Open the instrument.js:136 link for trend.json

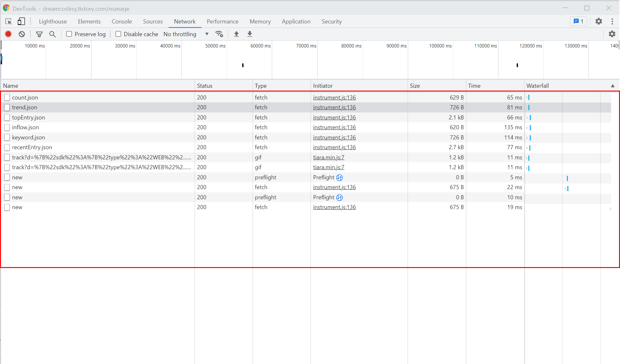[x=334, y=107]
